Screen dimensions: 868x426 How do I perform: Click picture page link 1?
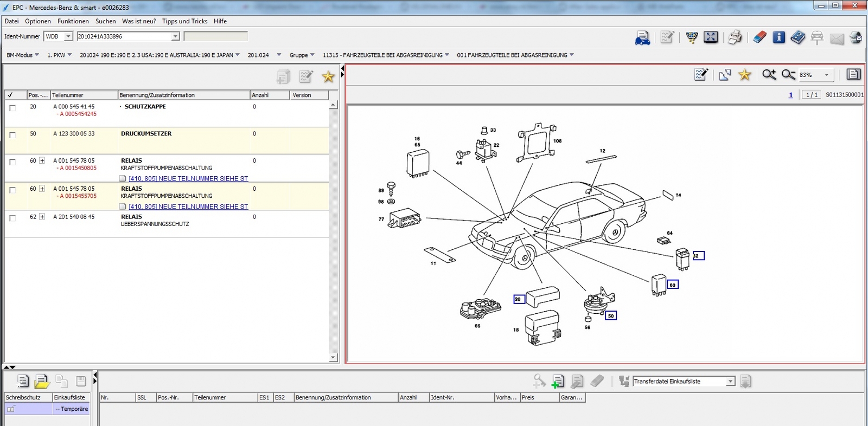click(x=791, y=95)
